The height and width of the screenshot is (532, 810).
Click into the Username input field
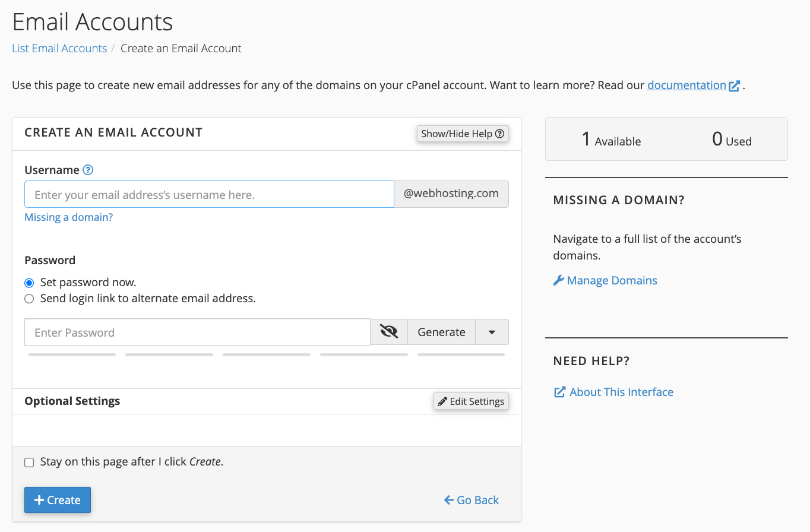pos(209,194)
